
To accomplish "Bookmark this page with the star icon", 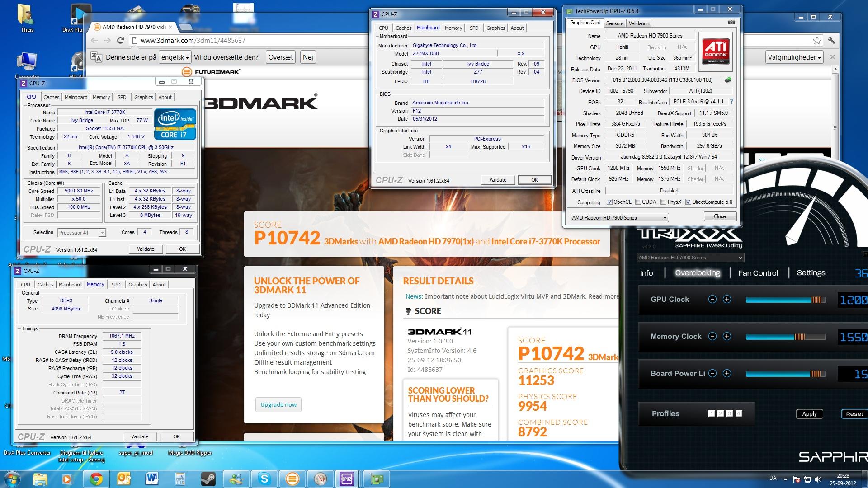I will point(817,41).
